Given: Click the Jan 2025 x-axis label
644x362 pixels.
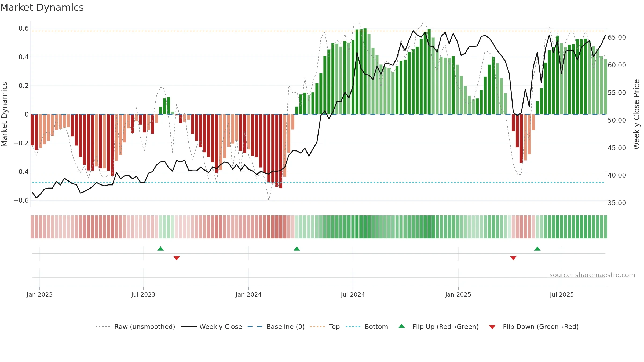Looking at the screenshot, I should tap(458, 294).
